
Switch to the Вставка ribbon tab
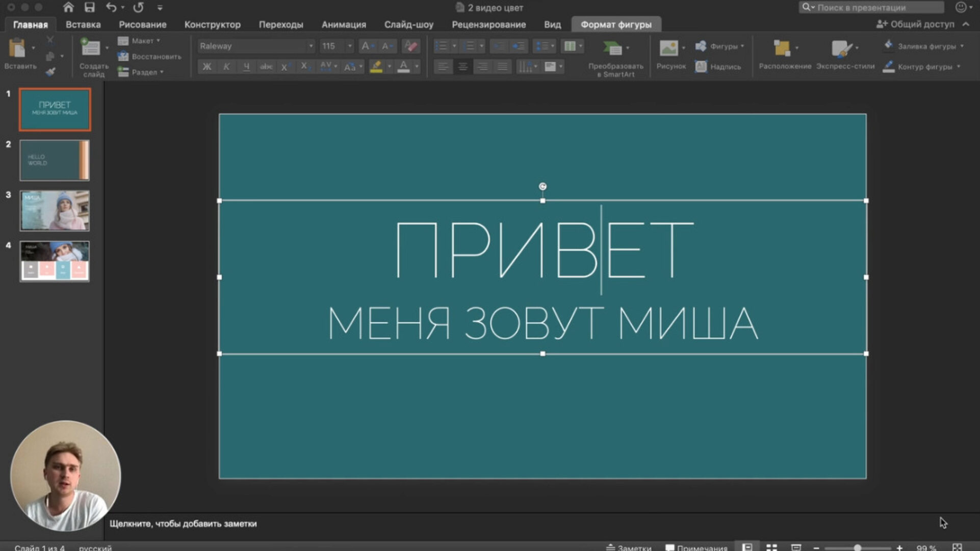point(84,24)
